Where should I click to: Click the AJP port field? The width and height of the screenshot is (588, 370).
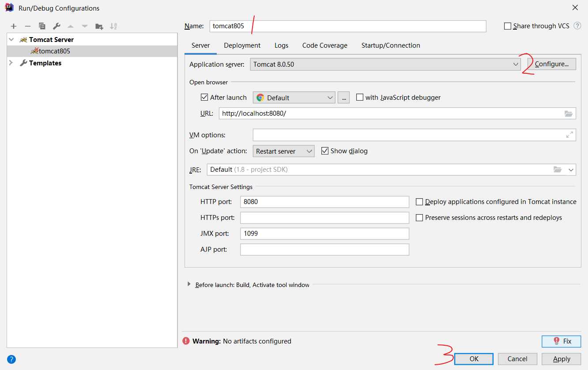click(324, 249)
